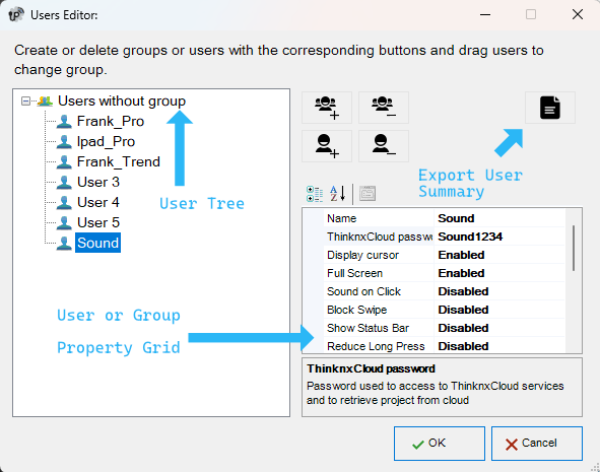Viewport: 600px width, 472px height.
Task: Select Users without group tree node
Action: (x=122, y=101)
